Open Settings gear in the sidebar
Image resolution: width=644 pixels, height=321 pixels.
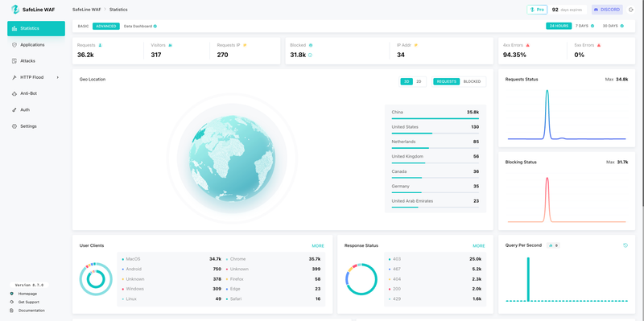(14, 126)
